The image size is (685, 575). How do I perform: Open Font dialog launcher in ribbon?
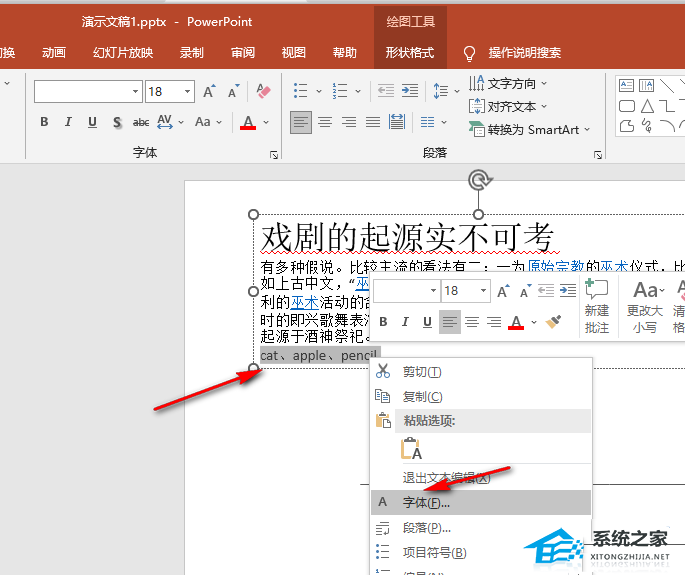pos(274,155)
